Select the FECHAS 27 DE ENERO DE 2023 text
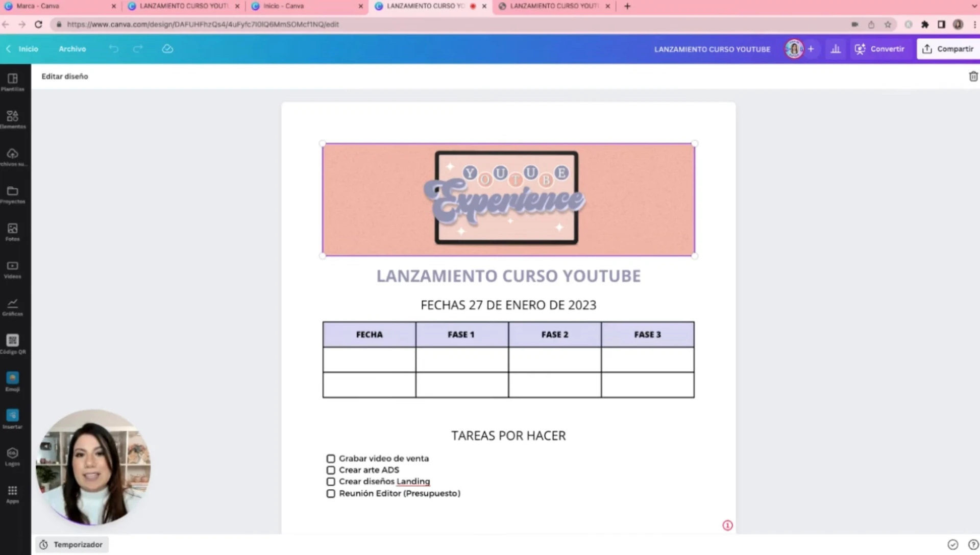The image size is (980, 555). 508,305
